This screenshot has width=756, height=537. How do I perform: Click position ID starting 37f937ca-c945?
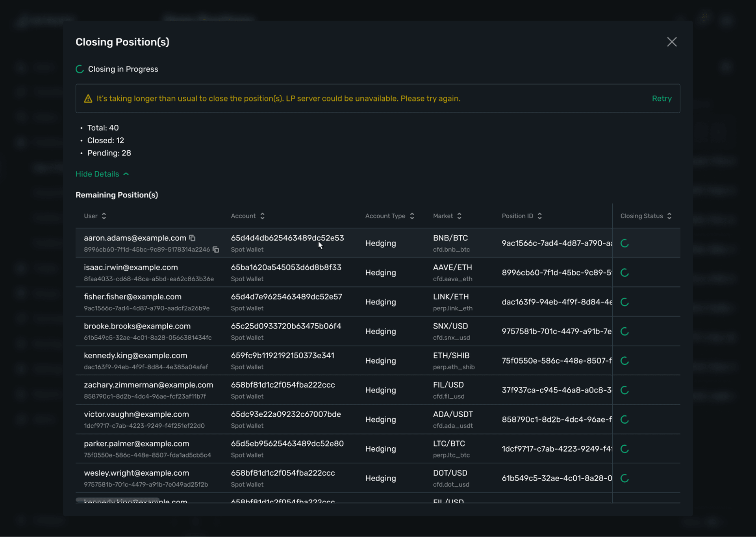coord(557,390)
